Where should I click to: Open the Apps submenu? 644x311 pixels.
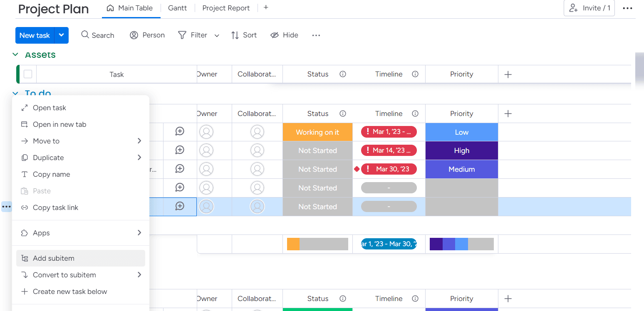(x=81, y=233)
